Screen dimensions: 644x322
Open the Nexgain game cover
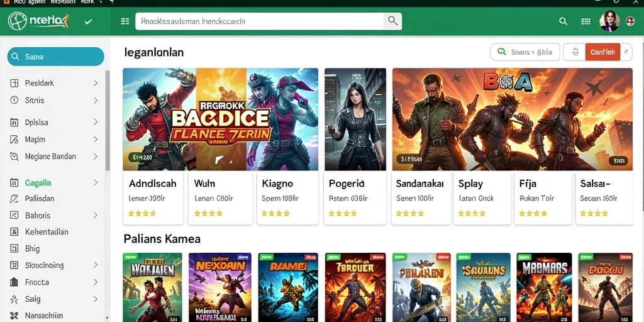click(x=219, y=287)
